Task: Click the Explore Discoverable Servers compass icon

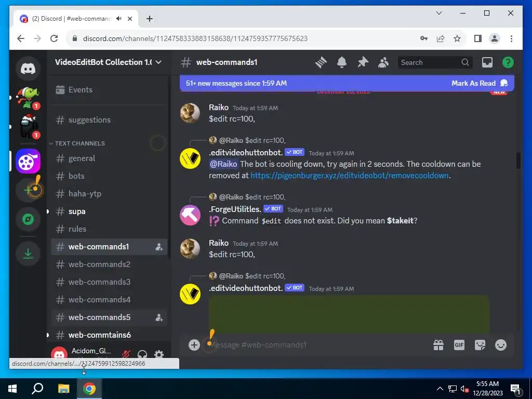Action: (28, 220)
